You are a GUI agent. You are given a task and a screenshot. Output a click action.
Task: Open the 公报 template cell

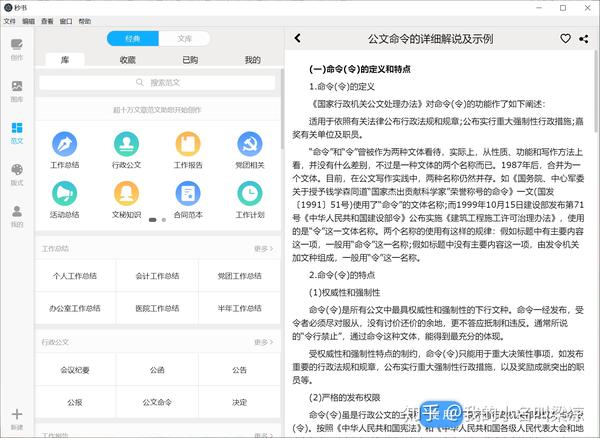tap(75, 402)
